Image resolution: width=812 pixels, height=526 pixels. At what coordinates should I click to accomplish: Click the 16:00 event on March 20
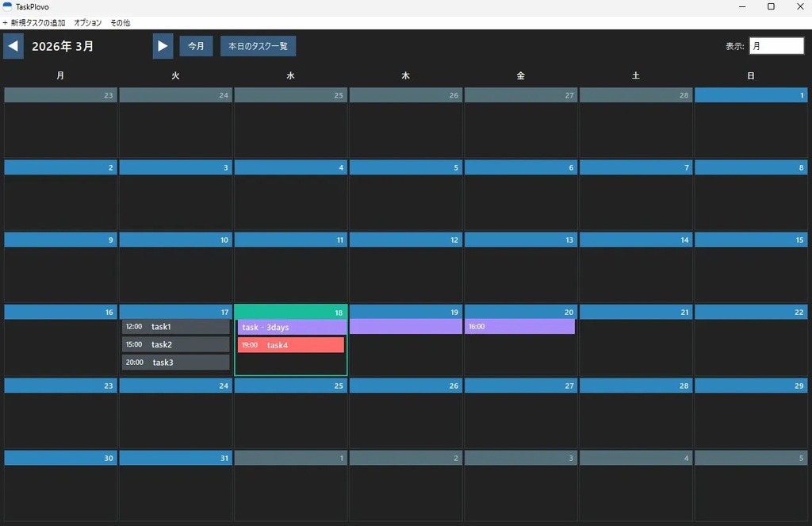point(520,326)
